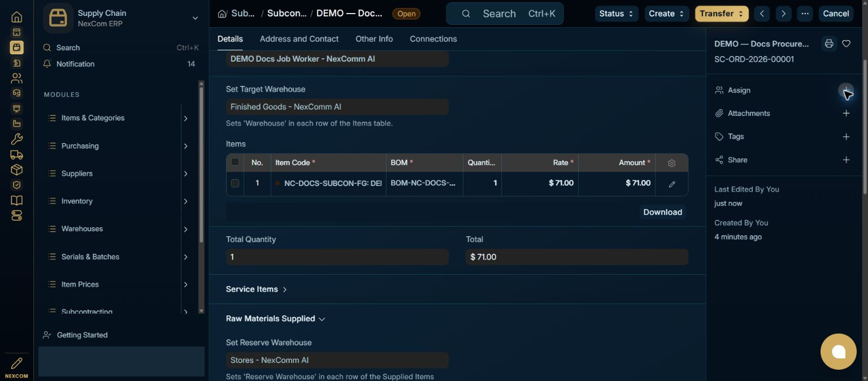Open the three-dots more menu
The width and height of the screenshot is (868, 381).
805,14
